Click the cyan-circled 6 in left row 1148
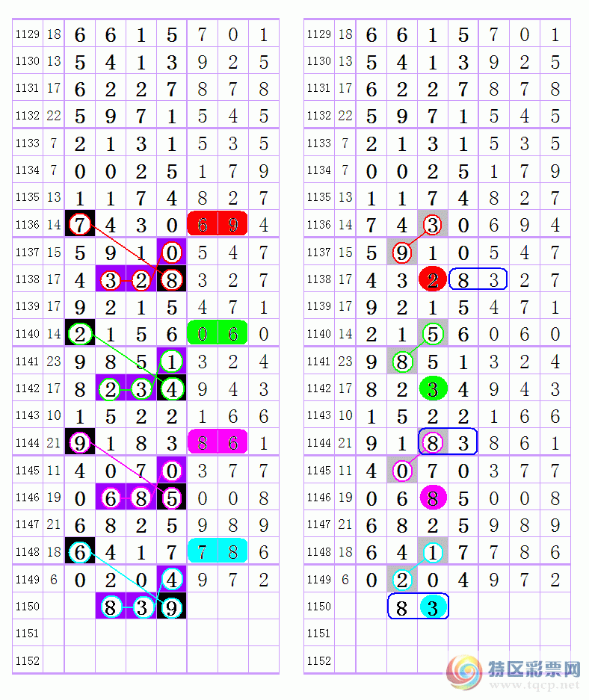 [x=80, y=552]
